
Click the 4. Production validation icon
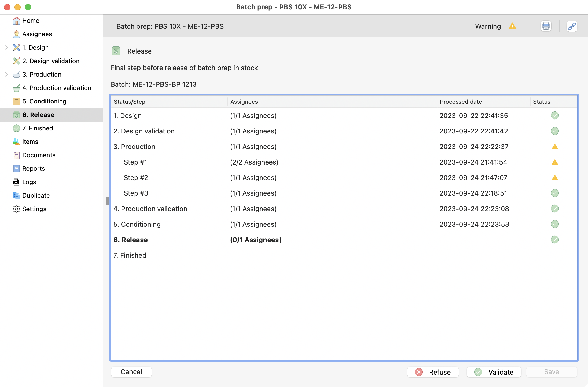point(16,88)
